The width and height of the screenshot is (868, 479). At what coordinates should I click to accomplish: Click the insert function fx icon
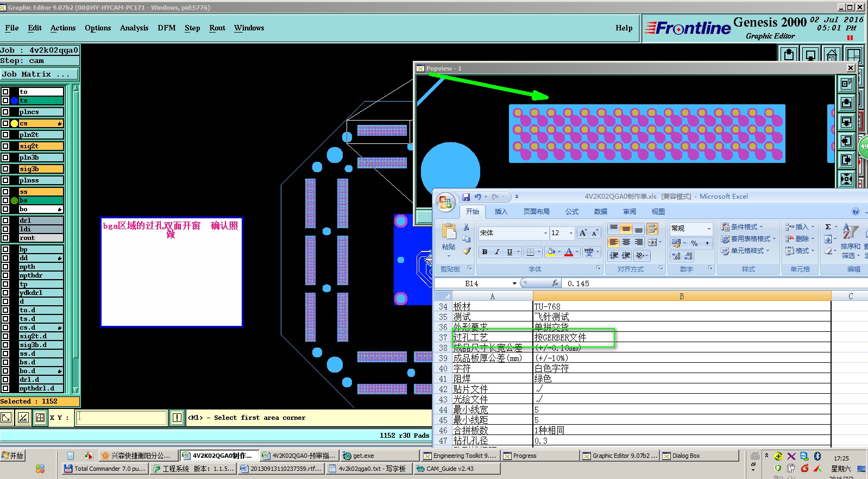point(555,283)
